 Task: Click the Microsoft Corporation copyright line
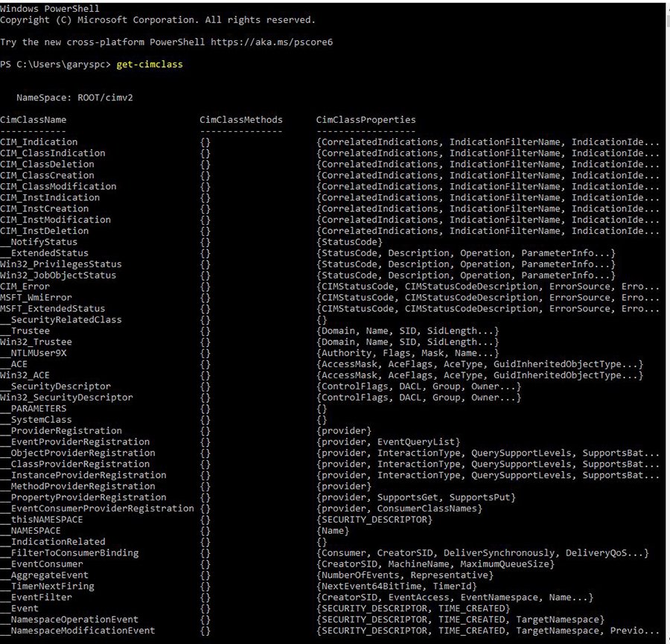click(157, 20)
